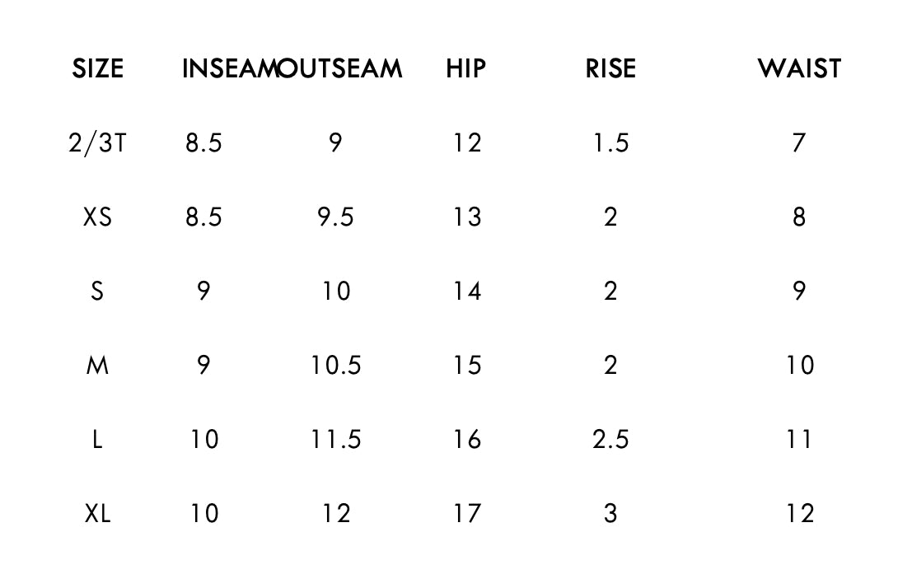The height and width of the screenshot is (588, 912).
Task: Select the XS size row label
Action: pos(97,217)
